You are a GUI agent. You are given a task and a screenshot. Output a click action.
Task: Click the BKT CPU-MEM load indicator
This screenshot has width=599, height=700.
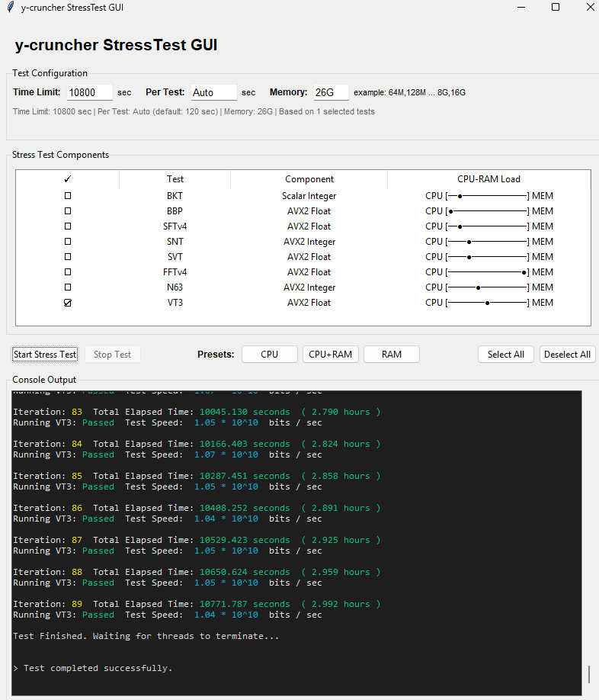[488, 195]
